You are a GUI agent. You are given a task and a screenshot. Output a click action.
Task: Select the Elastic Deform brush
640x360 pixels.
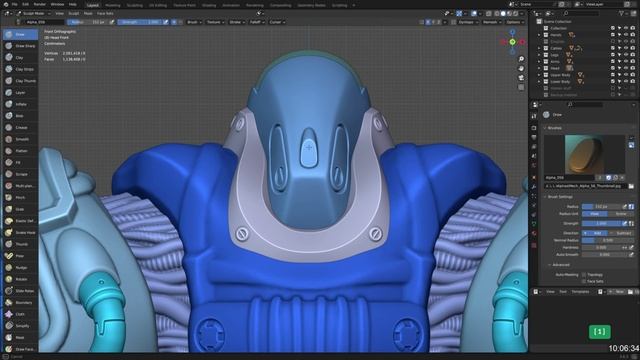point(20,221)
